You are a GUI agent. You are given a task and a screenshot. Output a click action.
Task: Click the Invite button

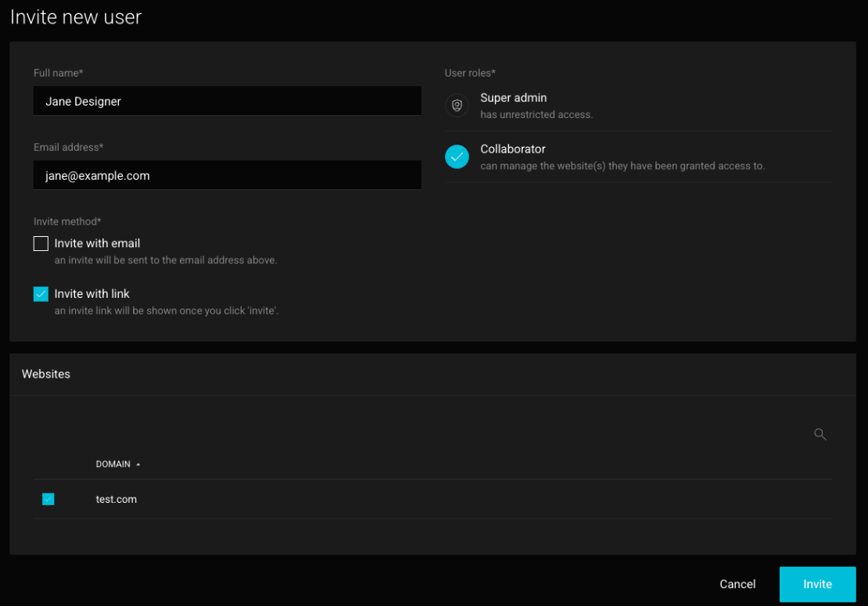point(817,584)
